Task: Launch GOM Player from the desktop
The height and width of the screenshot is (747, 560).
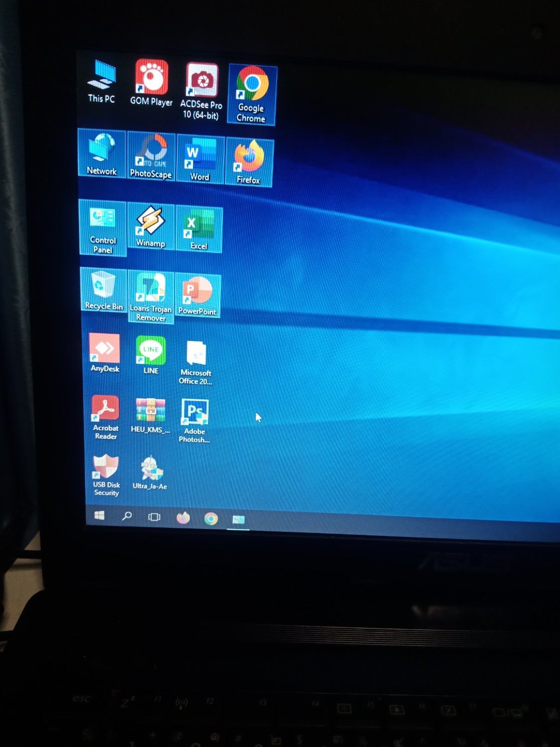Action: pyautogui.click(x=151, y=83)
